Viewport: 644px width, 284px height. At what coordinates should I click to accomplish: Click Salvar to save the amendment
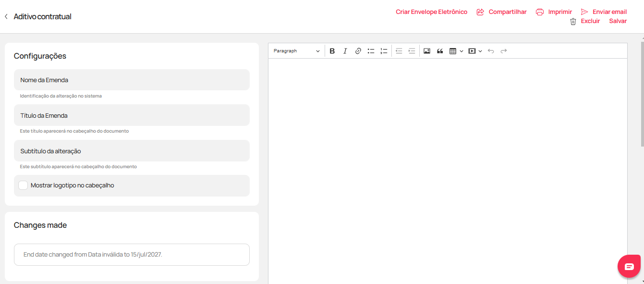(x=618, y=21)
